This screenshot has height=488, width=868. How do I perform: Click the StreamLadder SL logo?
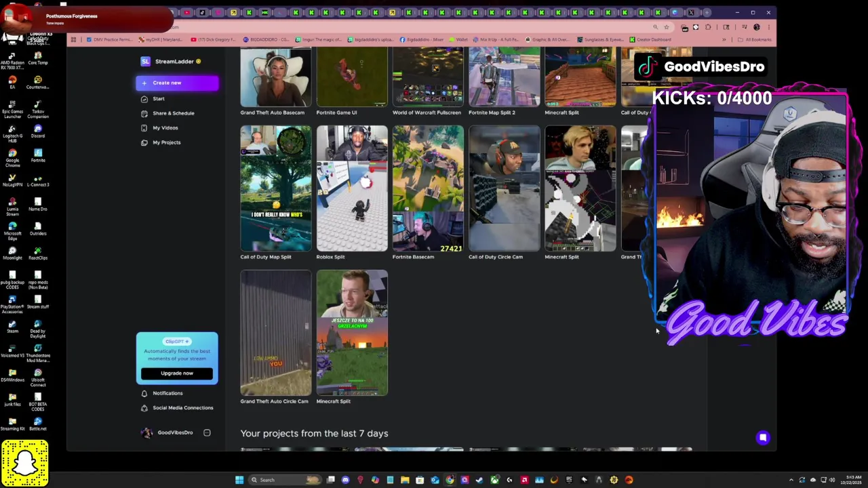coord(145,61)
